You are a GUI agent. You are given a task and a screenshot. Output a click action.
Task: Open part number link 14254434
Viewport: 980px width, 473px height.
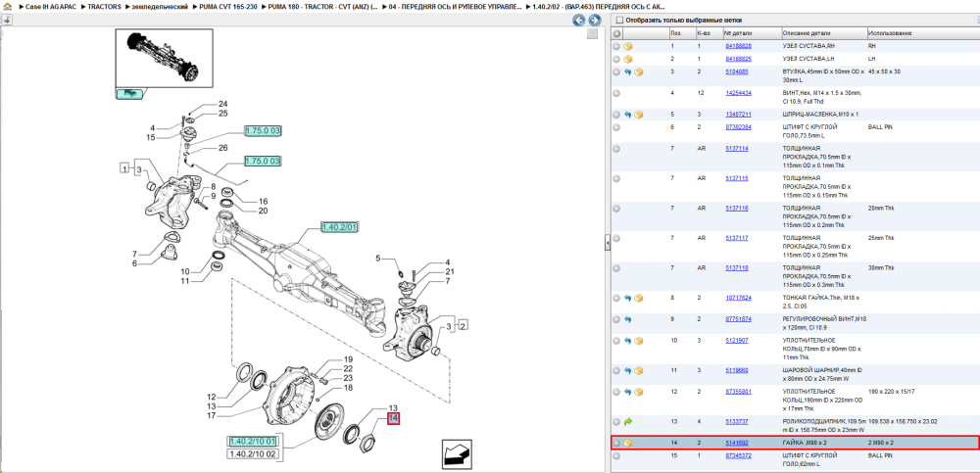[x=738, y=93]
